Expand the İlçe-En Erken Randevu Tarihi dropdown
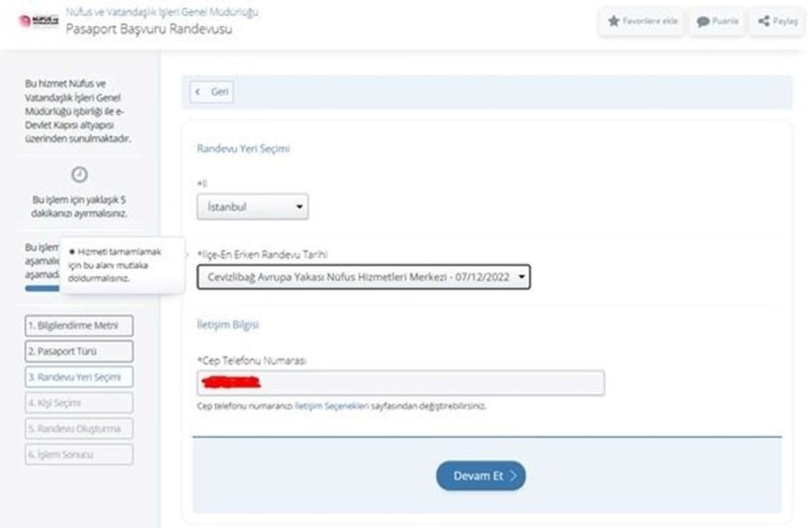Viewport: 812px width, 528px height. pos(363,277)
